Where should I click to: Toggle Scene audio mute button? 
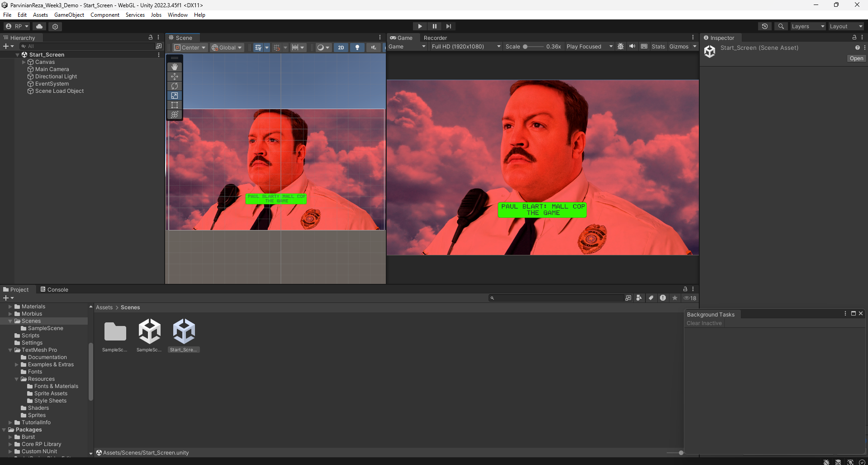[374, 48]
